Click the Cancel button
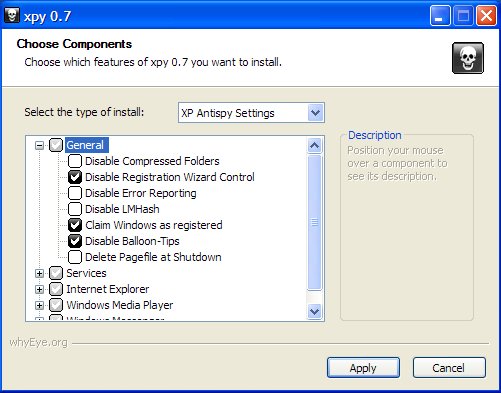The image size is (501, 393). click(x=449, y=368)
